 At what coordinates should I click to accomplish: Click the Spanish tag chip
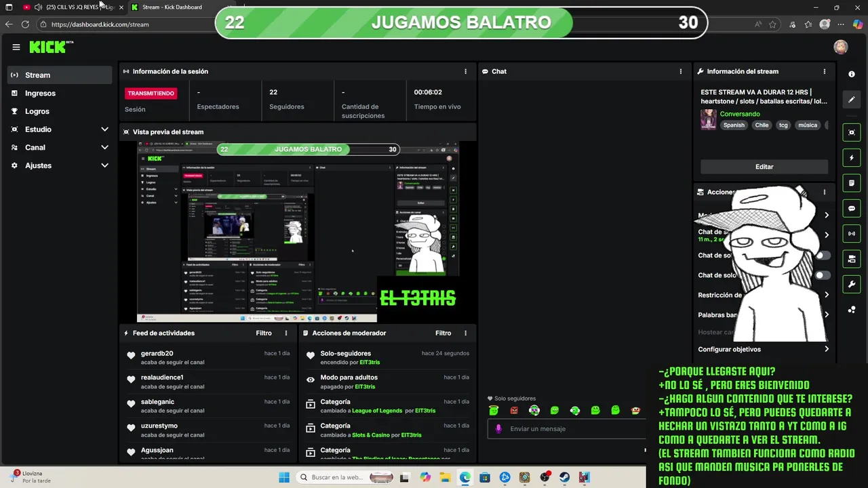point(734,125)
